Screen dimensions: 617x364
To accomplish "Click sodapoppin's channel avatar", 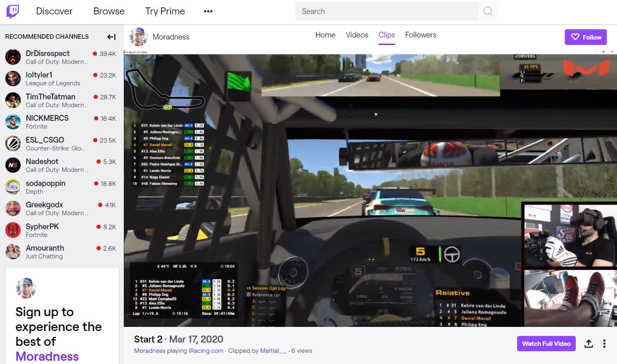I will click(13, 187).
